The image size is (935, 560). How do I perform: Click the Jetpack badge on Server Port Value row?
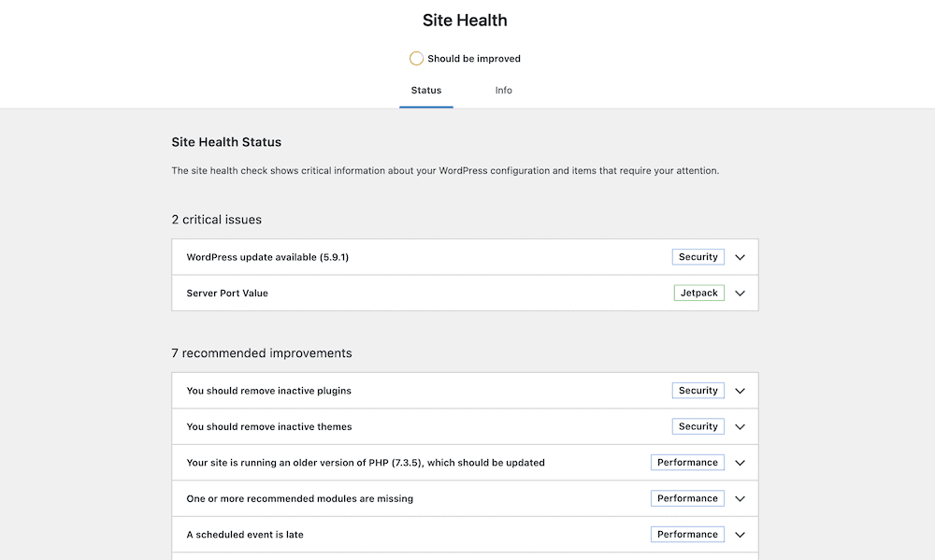point(698,293)
